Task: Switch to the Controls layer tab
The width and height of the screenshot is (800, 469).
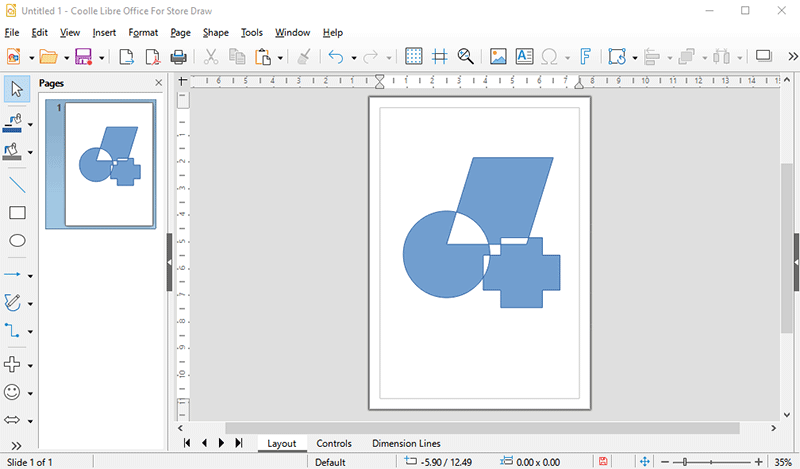Action: coord(334,444)
